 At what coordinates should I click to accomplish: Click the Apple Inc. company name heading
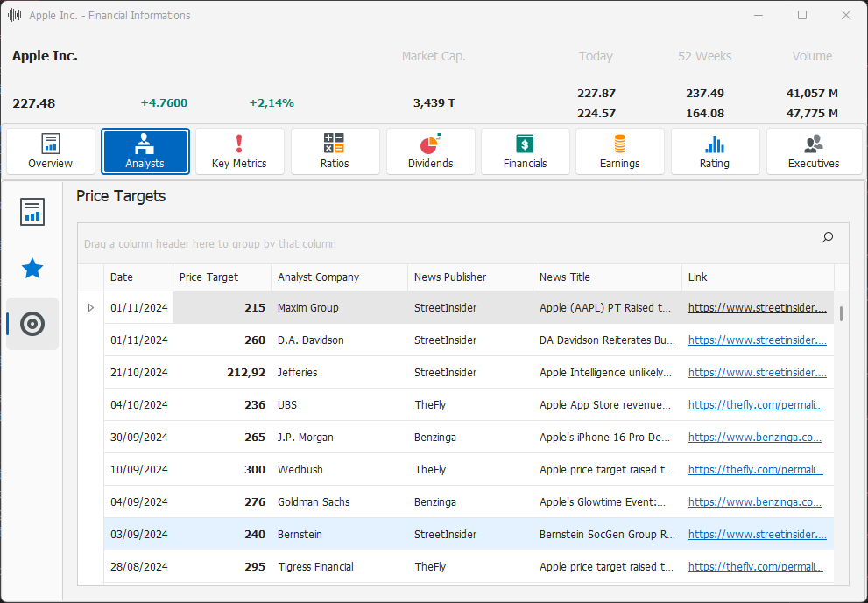pyautogui.click(x=45, y=56)
